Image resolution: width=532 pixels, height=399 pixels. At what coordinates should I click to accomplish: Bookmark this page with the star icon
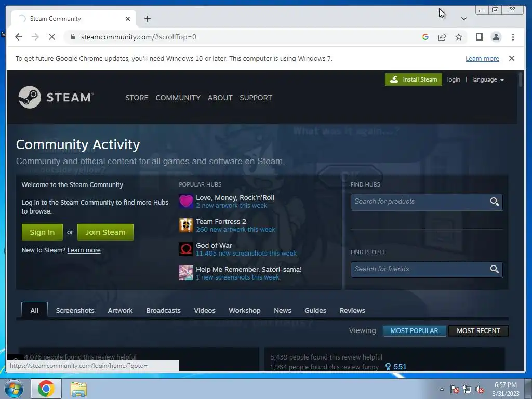pos(459,37)
